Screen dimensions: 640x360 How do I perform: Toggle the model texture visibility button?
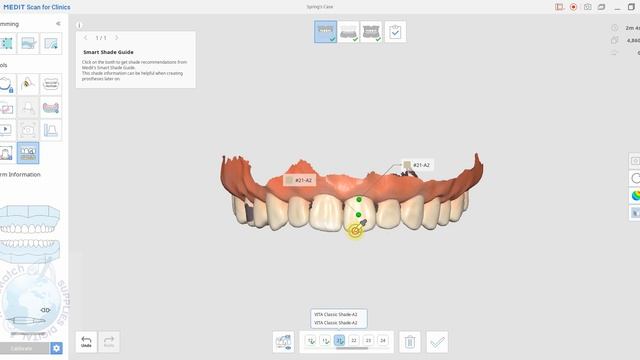point(283,342)
